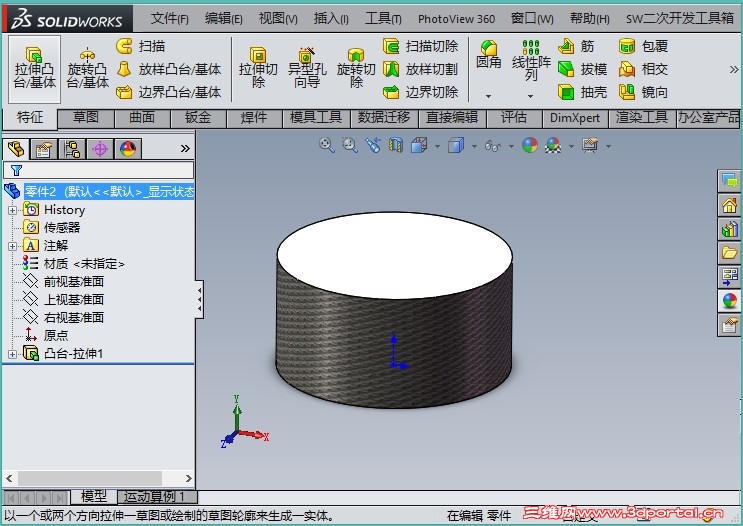Open the Design Library task pane tab

pos(730,229)
